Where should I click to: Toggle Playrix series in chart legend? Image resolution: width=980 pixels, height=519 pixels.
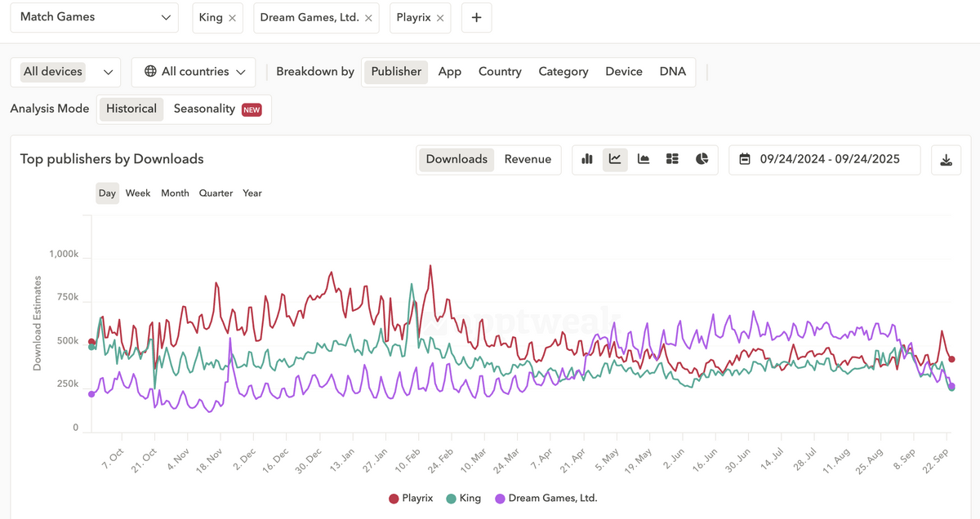tap(411, 498)
